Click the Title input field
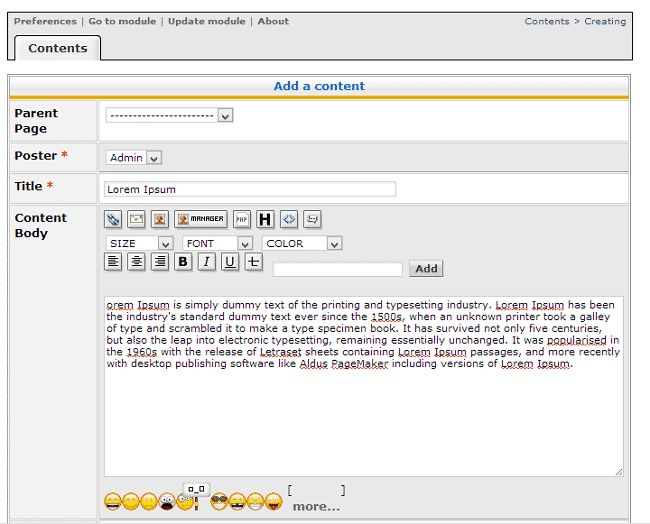 [249, 189]
